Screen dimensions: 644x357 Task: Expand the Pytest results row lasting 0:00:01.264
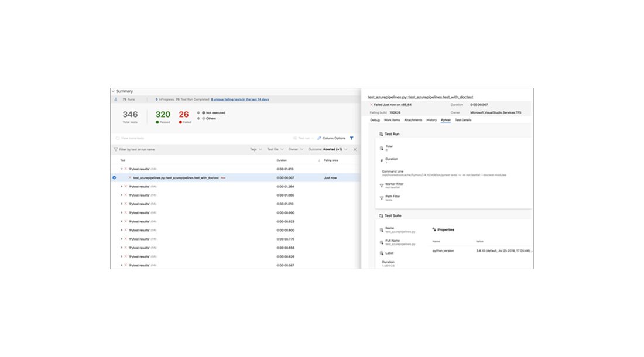click(122, 186)
